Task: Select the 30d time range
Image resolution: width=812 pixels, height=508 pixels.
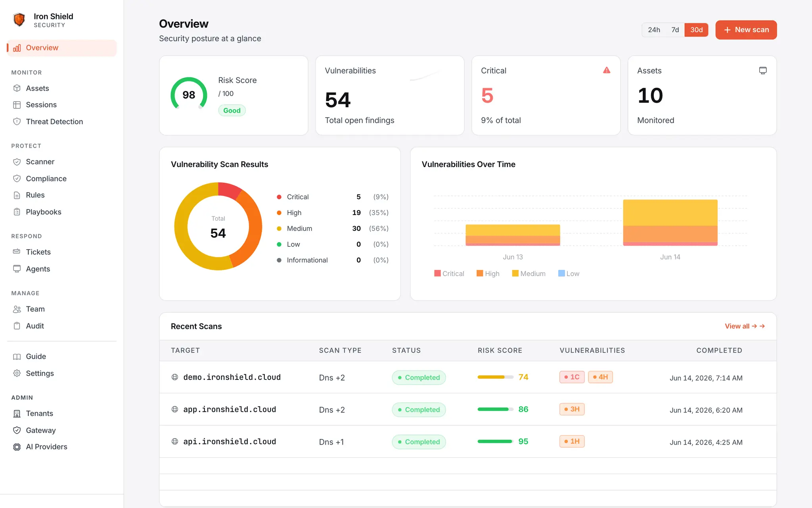Action: click(x=696, y=30)
